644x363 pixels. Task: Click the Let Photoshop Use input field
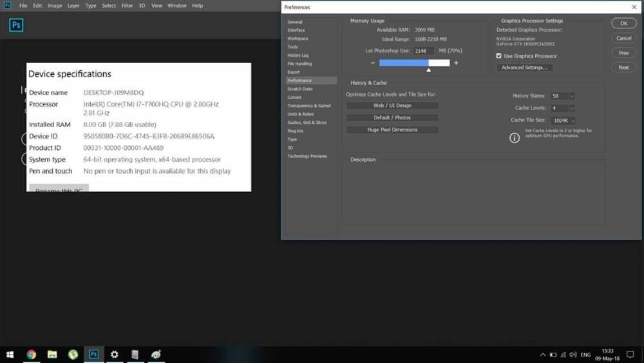[424, 51]
